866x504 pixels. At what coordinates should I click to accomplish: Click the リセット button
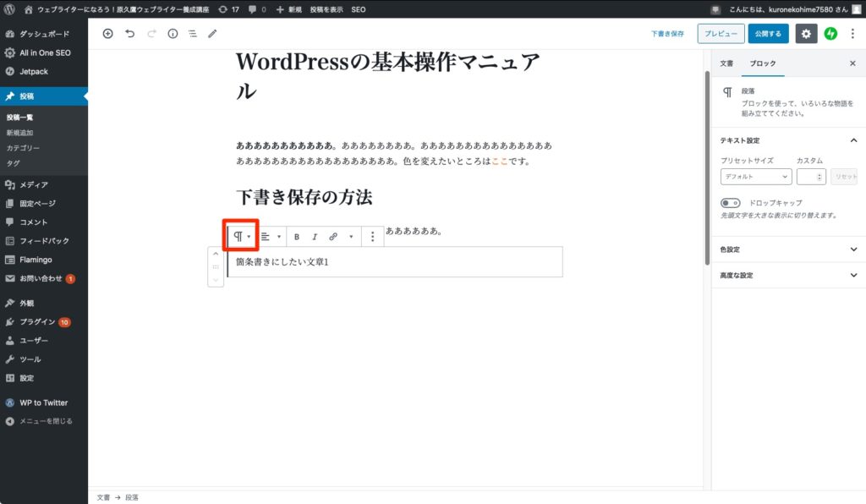844,177
